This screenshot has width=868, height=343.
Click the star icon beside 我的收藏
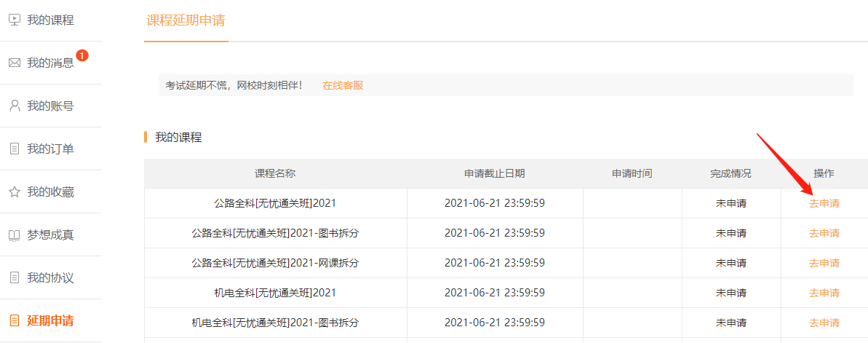pos(15,192)
